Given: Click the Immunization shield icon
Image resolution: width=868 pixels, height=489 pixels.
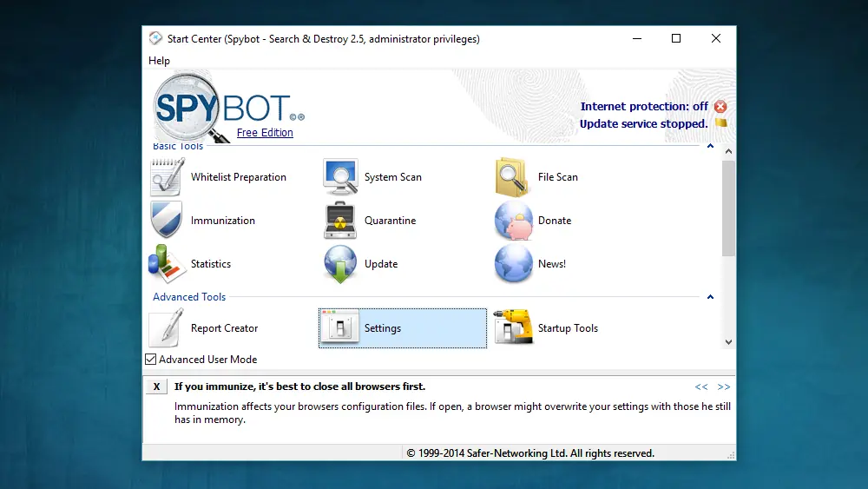Looking at the screenshot, I should click(166, 220).
